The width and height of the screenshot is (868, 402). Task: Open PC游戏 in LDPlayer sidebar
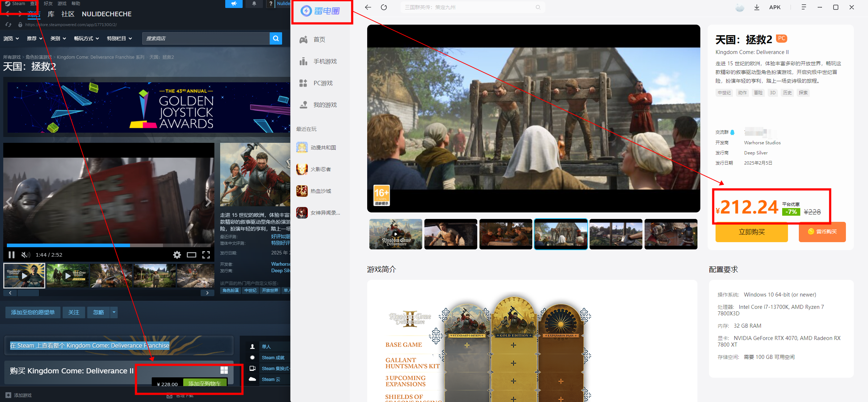pyautogui.click(x=322, y=83)
